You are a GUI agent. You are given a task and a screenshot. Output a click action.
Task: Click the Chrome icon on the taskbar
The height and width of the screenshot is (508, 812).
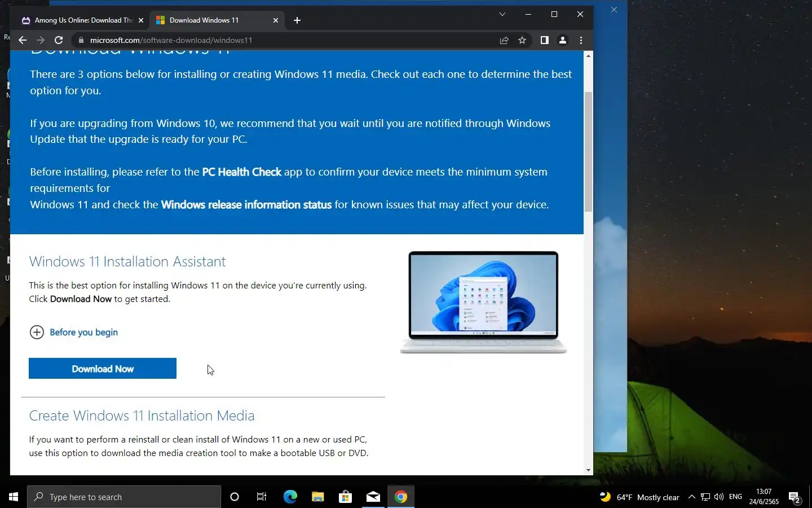401,497
